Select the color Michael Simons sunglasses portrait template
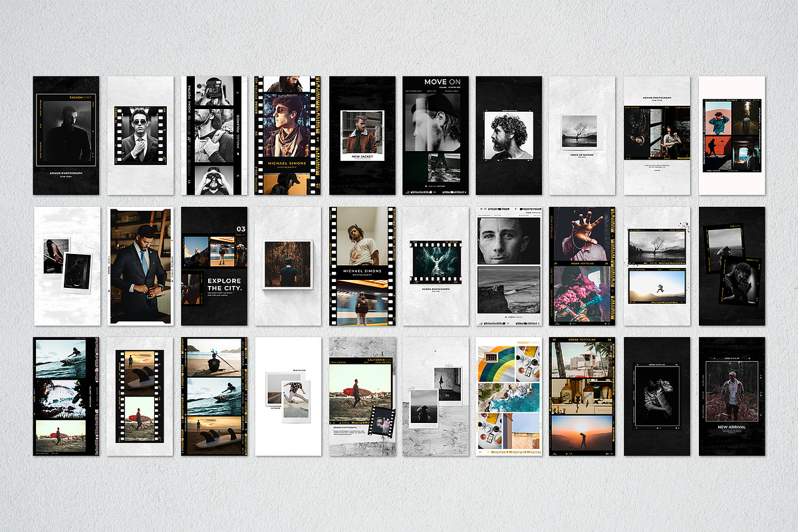Image resolution: width=798 pixels, height=532 pixels. tap(288, 135)
